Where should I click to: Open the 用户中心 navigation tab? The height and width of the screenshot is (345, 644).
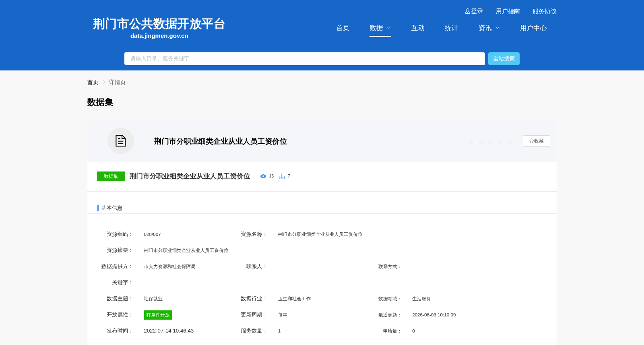coord(533,28)
